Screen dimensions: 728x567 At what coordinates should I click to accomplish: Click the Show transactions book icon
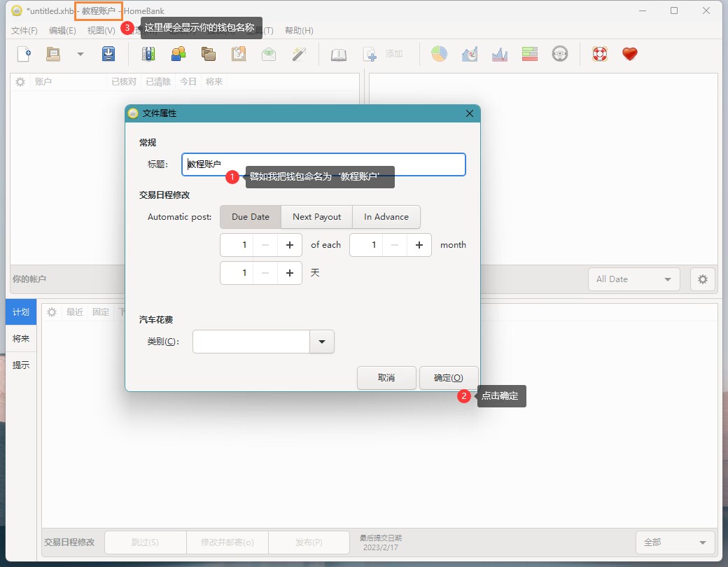[x=339, y=55]
